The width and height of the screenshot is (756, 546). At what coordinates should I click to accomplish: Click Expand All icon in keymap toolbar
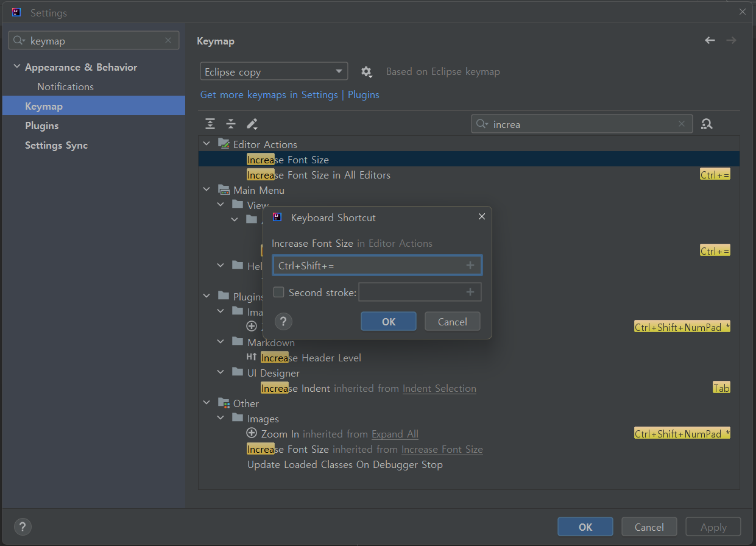coord(210,124)
